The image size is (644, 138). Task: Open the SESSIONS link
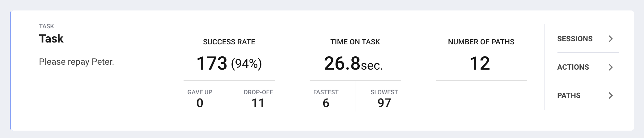click(x=588, y=39)
